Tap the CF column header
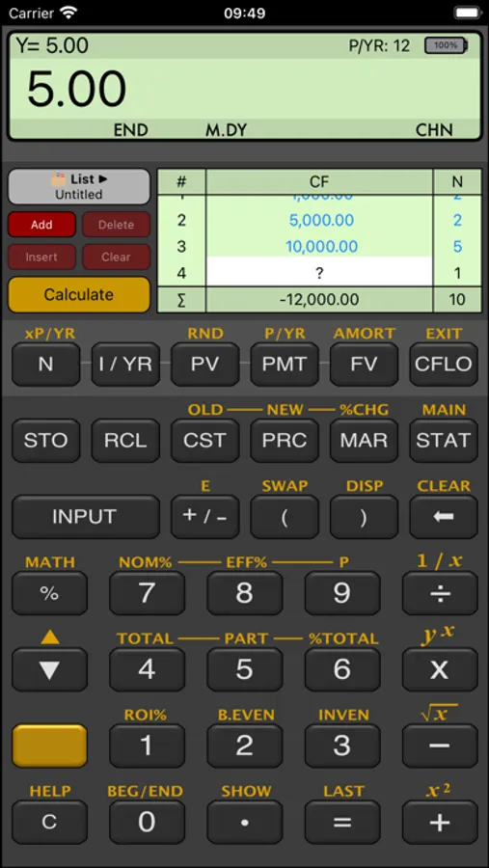 [x=319, y=181]
